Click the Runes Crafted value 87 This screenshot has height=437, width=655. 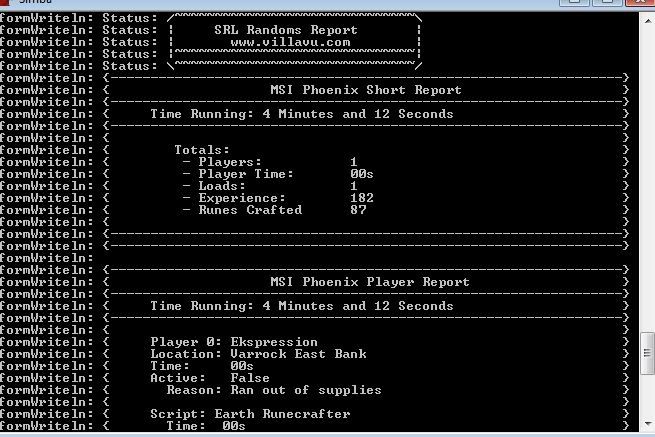[358, 210]
